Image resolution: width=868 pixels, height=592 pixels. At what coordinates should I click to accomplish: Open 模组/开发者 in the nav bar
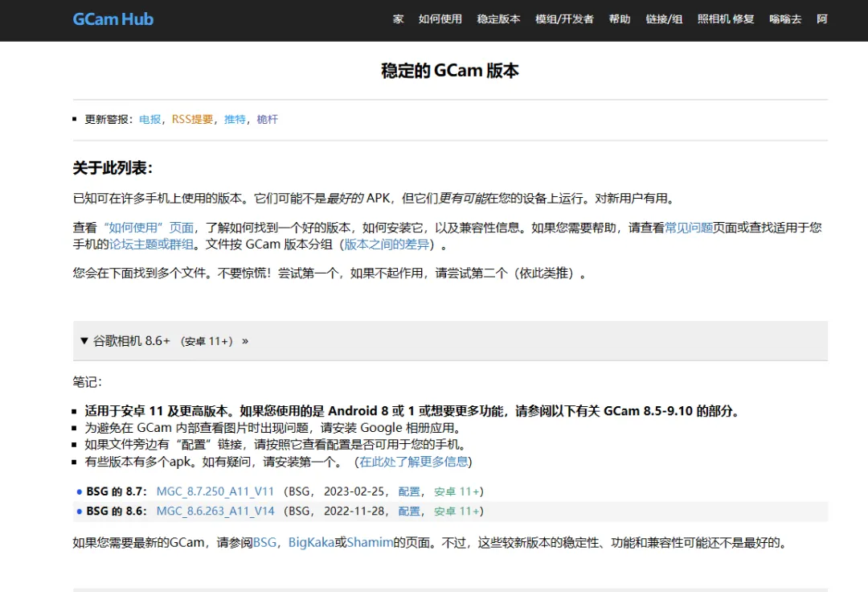[x=564, y=19]
